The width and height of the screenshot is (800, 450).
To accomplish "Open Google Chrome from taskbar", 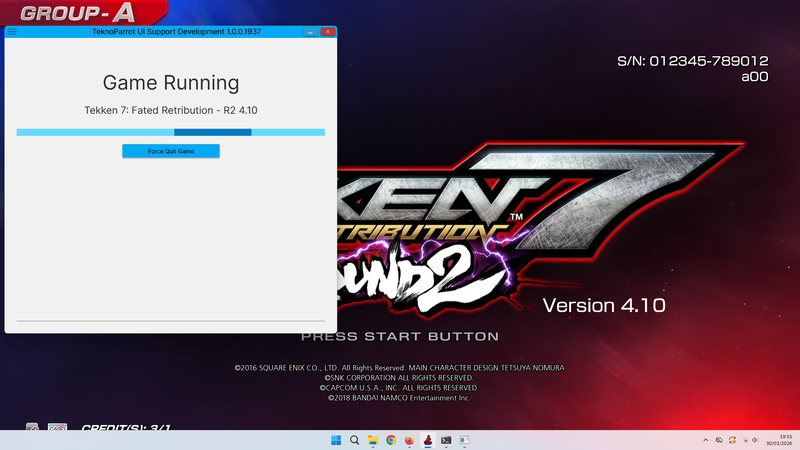I will [391, 440].
